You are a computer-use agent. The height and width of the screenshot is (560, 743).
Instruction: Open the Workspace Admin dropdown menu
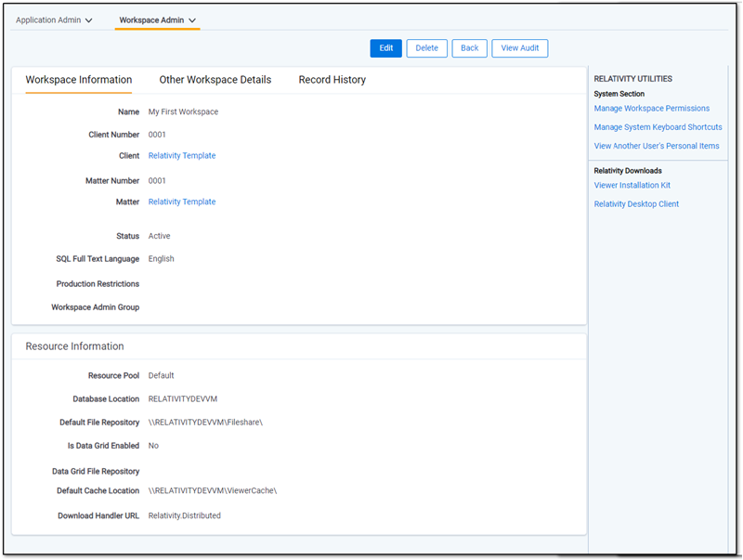tap(157, 20)
